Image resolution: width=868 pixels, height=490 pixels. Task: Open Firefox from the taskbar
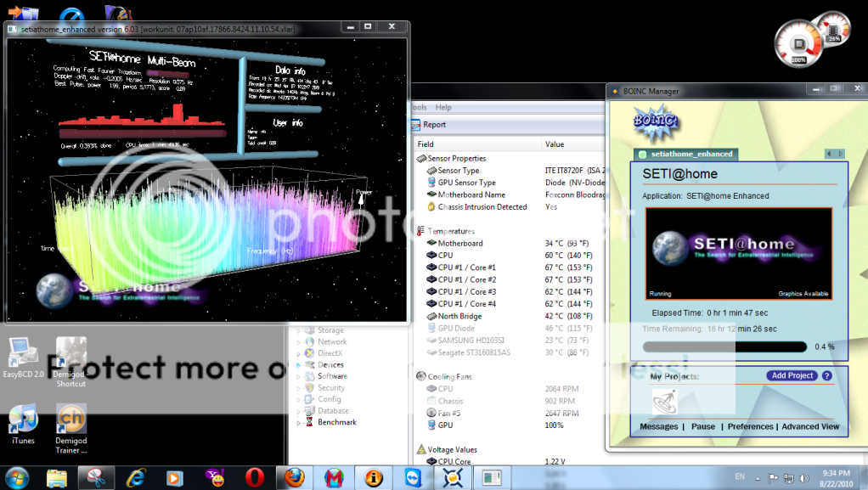pos(294,477)
